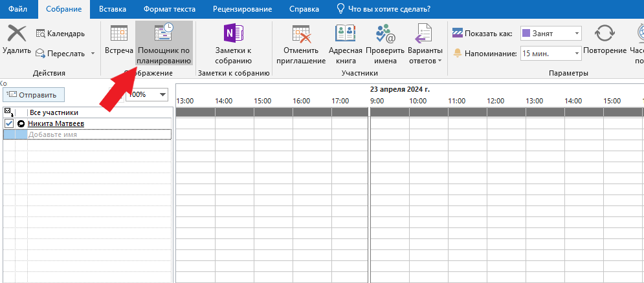Open the Calendar (Календарь) button
Viewport: 644px width, 283px height.
point(60,34)
